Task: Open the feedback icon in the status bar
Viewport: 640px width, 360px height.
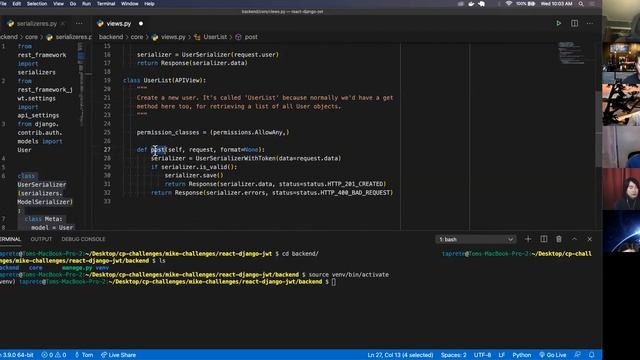Action: click(x=578, y=355)
